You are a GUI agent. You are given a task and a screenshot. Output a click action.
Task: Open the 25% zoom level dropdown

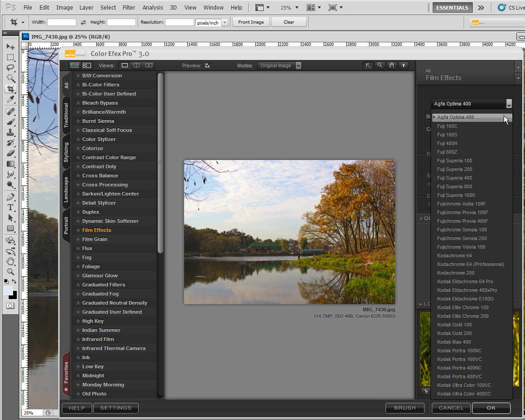(x=297, y=7)
